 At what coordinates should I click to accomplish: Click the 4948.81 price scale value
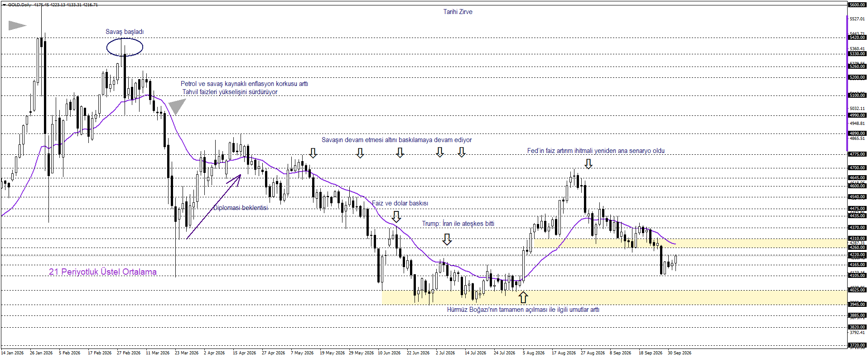pos(857,124)
